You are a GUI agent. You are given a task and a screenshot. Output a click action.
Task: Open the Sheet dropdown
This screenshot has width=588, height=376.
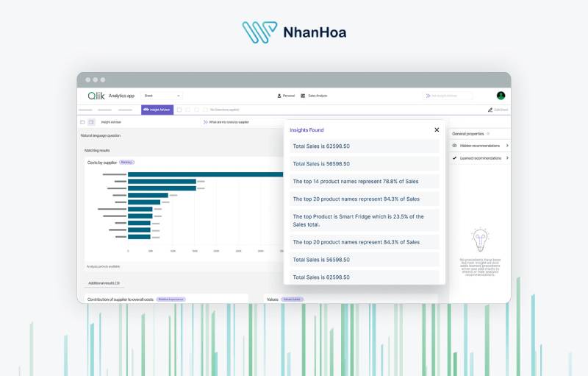[162, 96]
